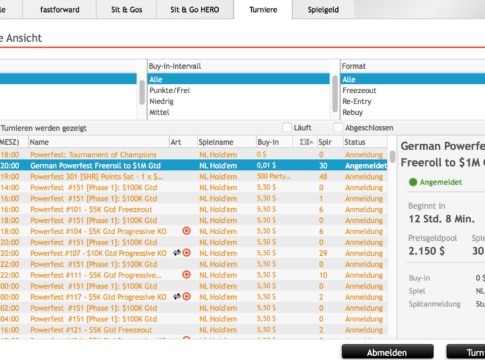Select the Turniere tab
The width and height of the screenshot is (485, 360).
[263, 9]
